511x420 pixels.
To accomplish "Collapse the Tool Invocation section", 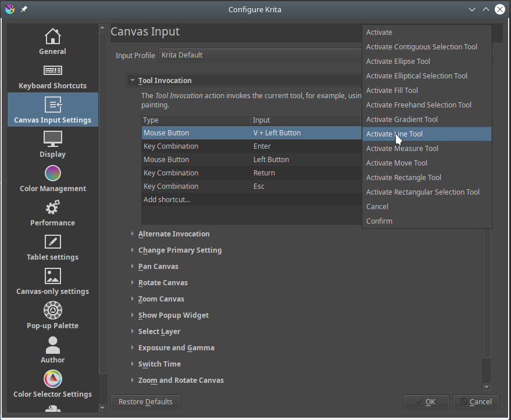I will pyautogui.click(x=133, y=80).
